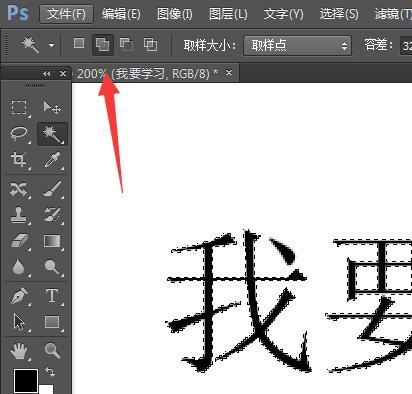Select the Horizontal Type tool
This screenshot has height=394, width=412.
52,295
